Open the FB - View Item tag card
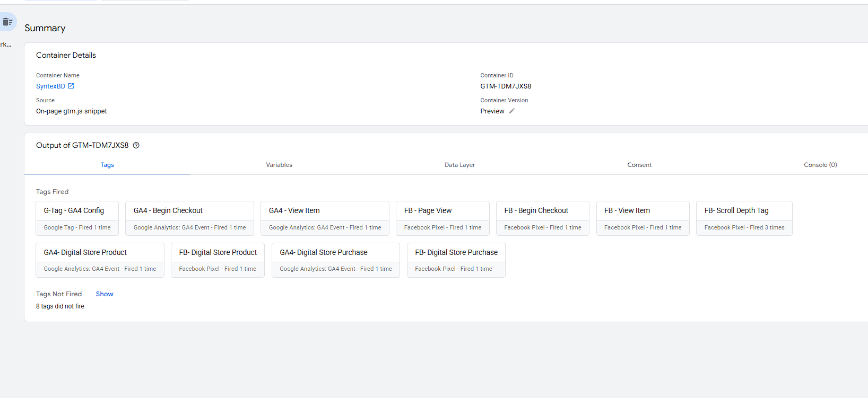Image resolution: width=868 pixels, height=398 pixels. click(x=643, y=218)
